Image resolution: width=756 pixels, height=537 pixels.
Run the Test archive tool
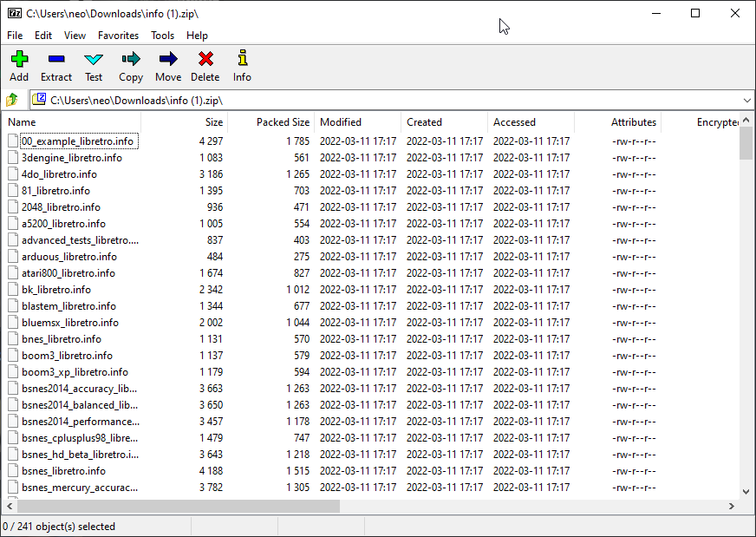pos(94,60)
